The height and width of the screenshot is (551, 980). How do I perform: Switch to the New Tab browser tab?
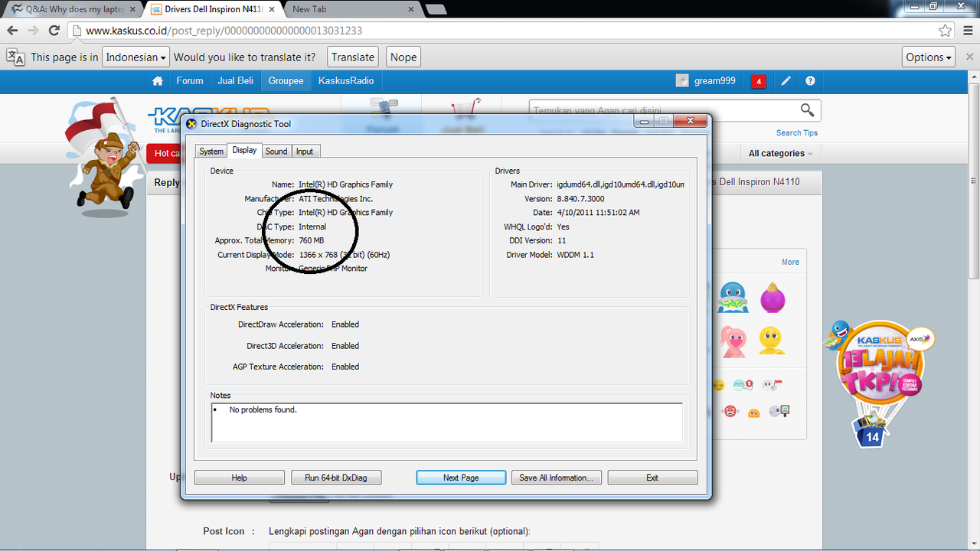coord(352,9)
